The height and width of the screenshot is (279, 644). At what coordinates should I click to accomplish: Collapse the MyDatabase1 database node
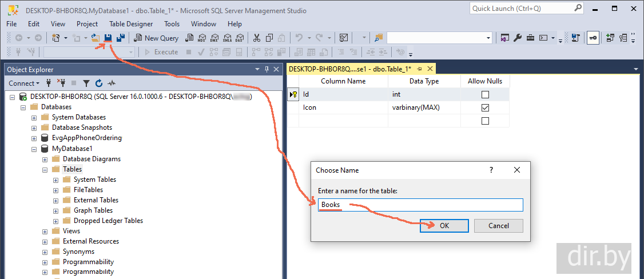pyautogui.click(x=34, y=149)
